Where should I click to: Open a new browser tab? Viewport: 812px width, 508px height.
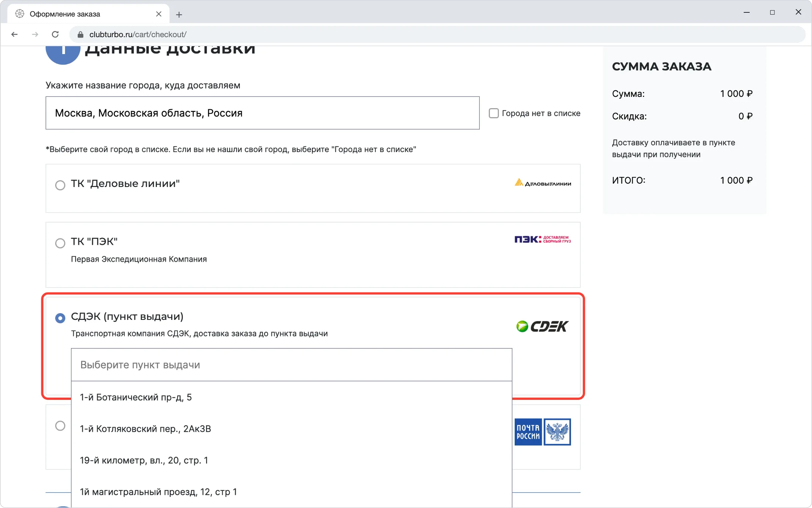(179, 15)
